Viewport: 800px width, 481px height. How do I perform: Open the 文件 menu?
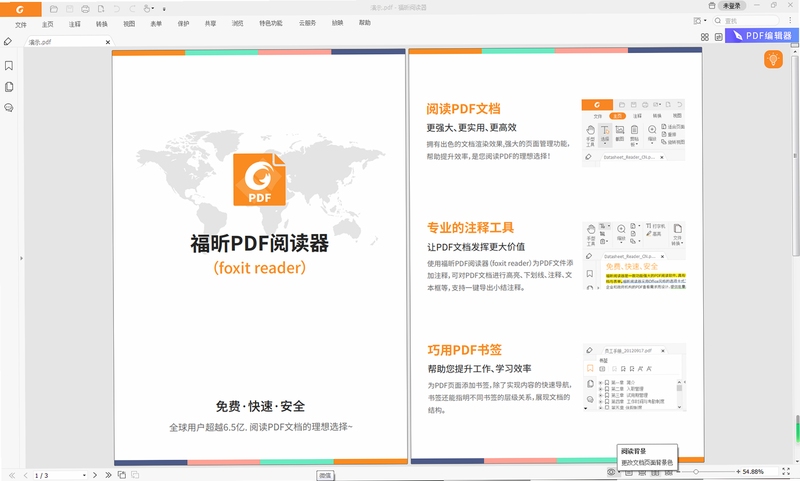[20, 24]
